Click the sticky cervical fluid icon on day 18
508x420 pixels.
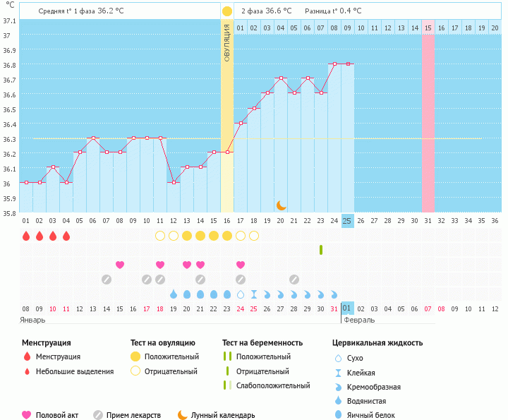tap(254, 294)
